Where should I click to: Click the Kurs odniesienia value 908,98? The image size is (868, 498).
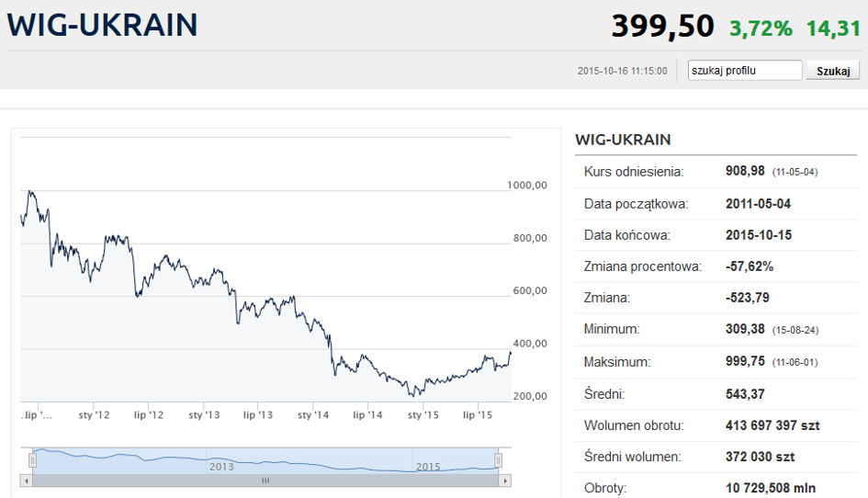[x=747, y=172]
